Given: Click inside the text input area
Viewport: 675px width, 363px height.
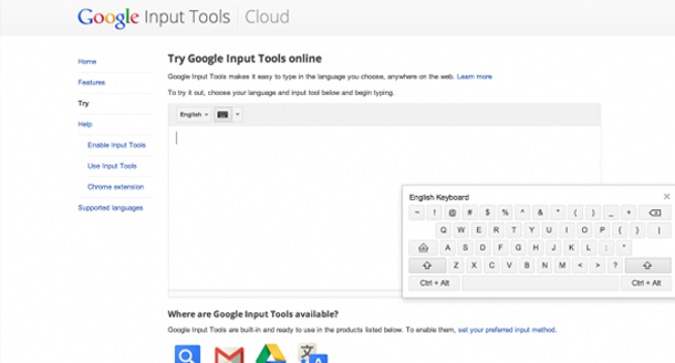Looking at the screenshot, I should point(384,208).
